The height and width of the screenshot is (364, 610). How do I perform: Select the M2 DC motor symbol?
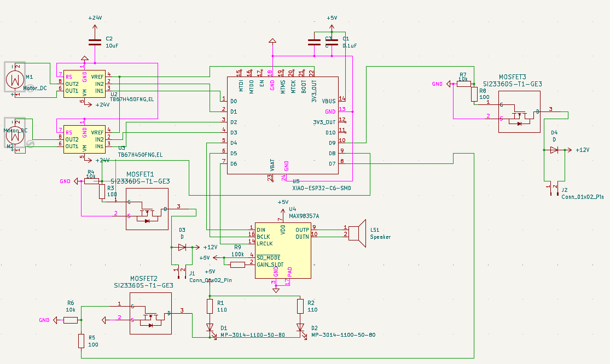click(x=15, y=135)
